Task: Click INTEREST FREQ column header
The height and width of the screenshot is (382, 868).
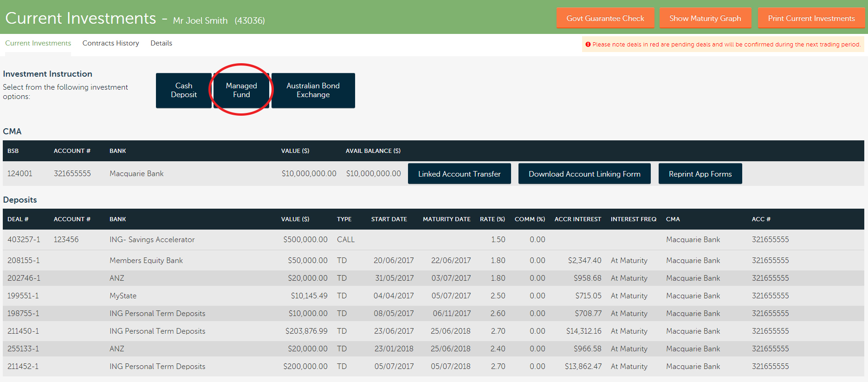Action: click(x=634, y=219)
